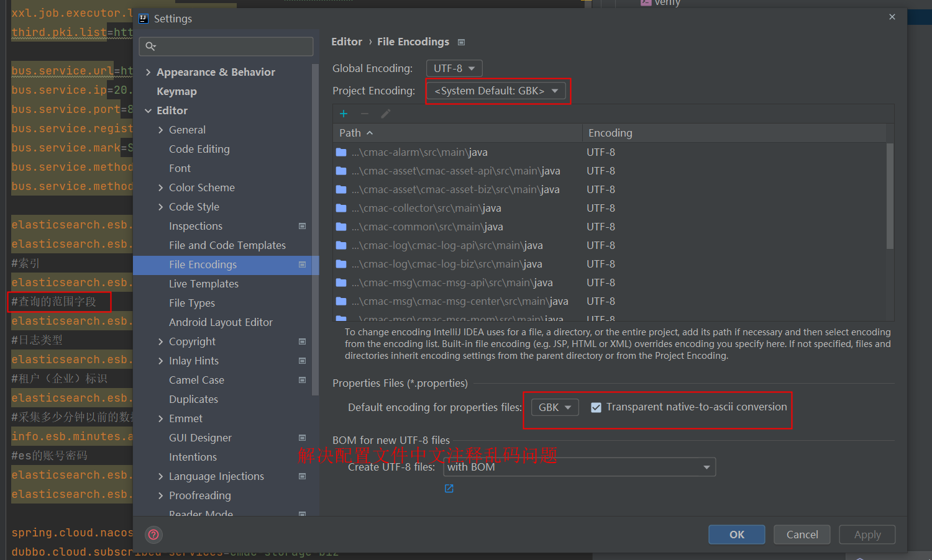
Task: Select Live Templates page
Action: pos(204,284)
